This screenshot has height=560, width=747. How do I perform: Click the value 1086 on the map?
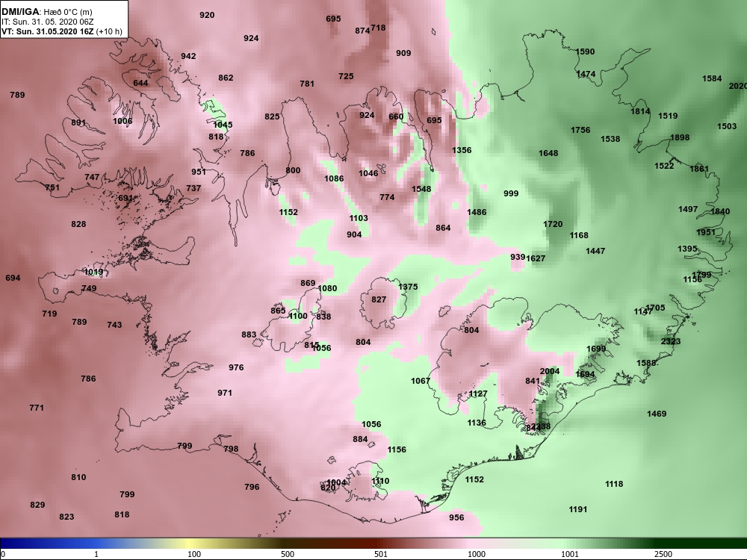334,178
